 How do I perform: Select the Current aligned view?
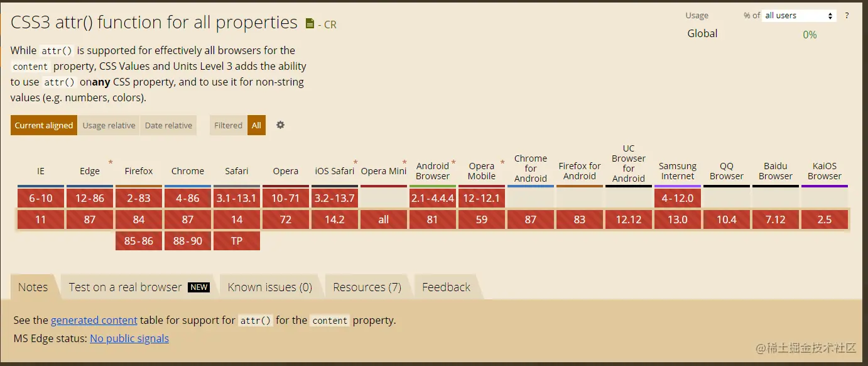coord(44,125)
